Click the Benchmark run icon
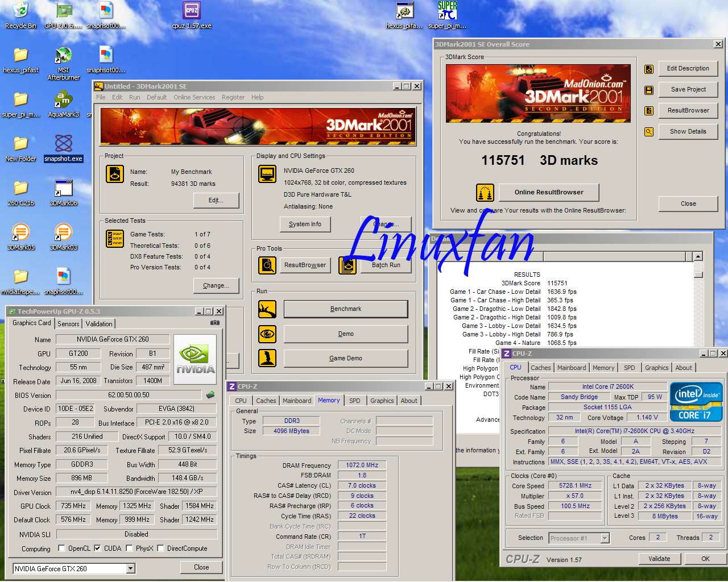This screenshot has width=728, height=582. 267,309
